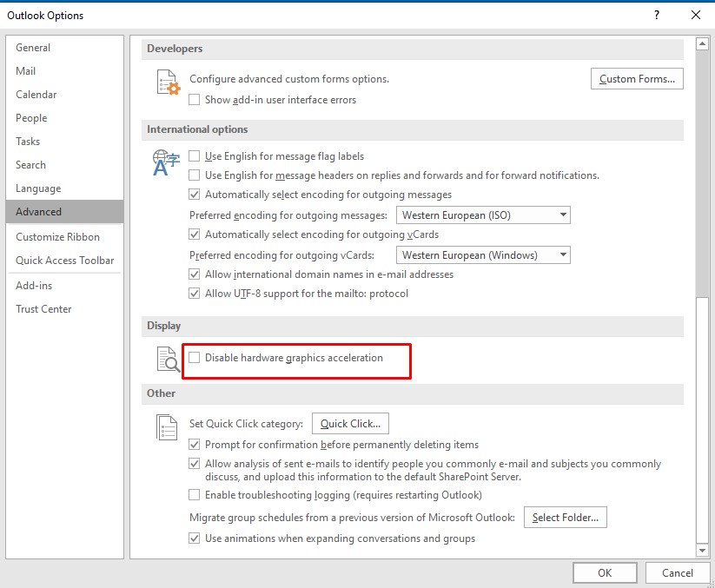Select Customize Ribbon in the sidebar
Screen dimensions: 715x588
point(57,237)
